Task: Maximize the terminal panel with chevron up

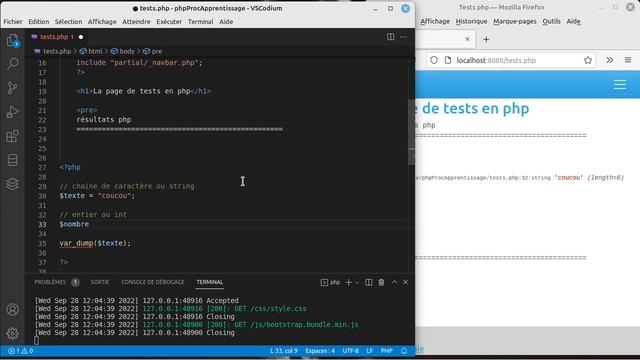Action: 394,282
